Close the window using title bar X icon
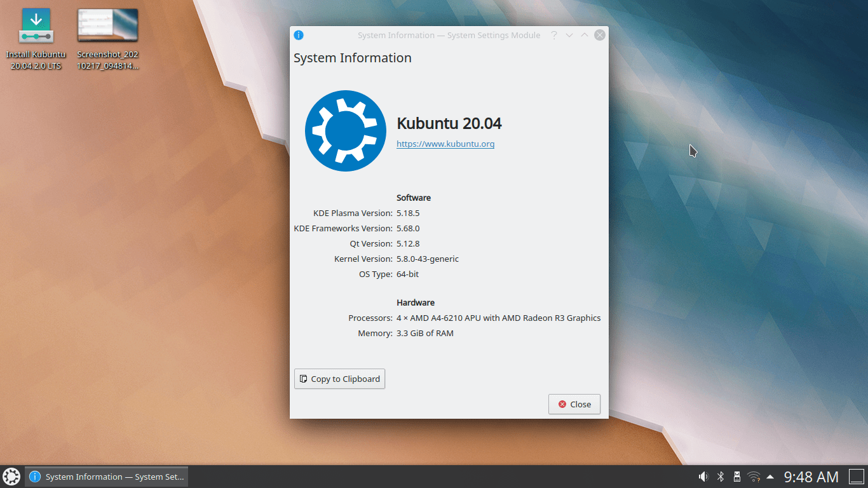The width and height of the screenshot is (868, 488). [x=600, y=35]
